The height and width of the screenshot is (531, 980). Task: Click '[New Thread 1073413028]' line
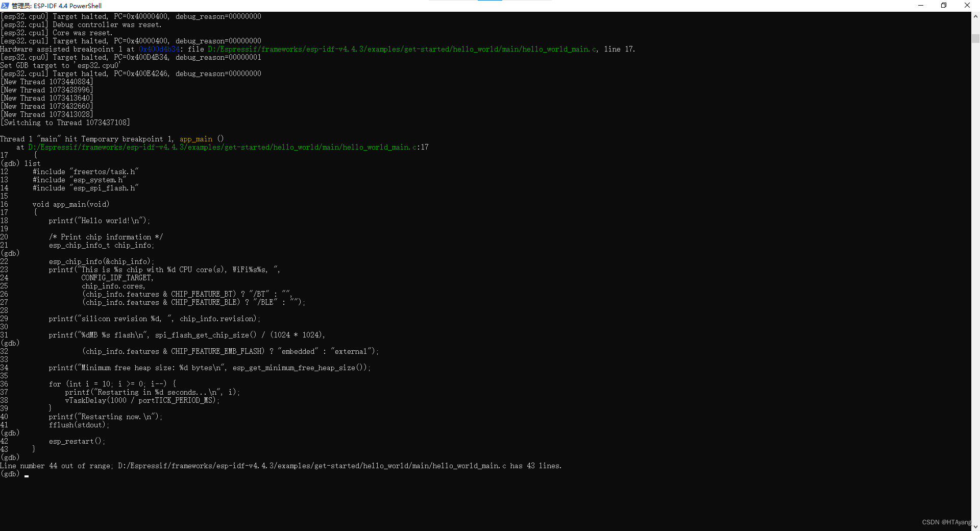[47, 114]
